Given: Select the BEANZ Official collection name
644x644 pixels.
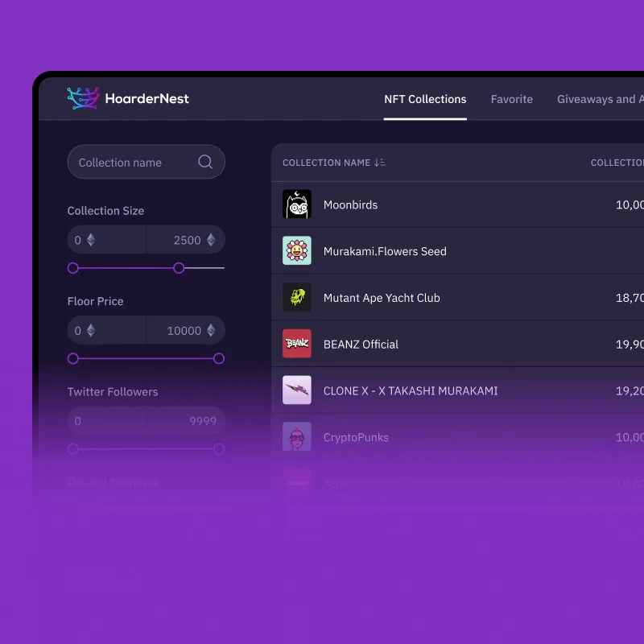Looking at the screenshot, I should pos(361,345).
